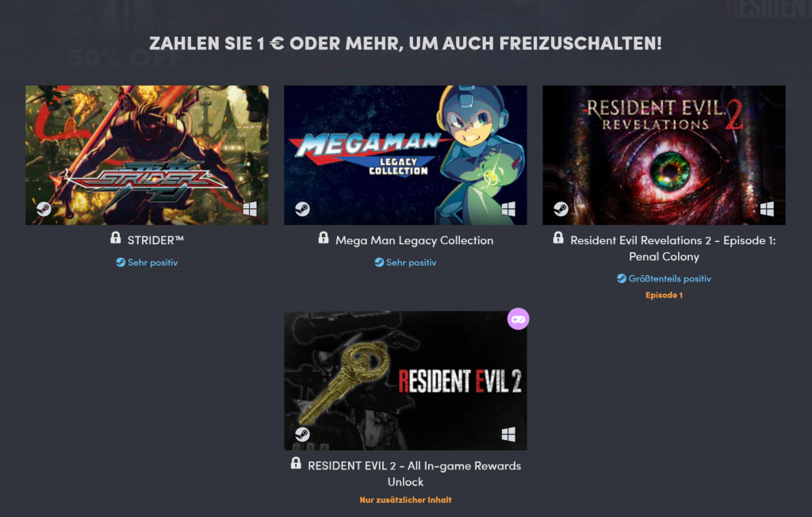Click lock icon beside RESIDENT EVIL 2 rewards title
812x517 pixels.
coord(296,463)
